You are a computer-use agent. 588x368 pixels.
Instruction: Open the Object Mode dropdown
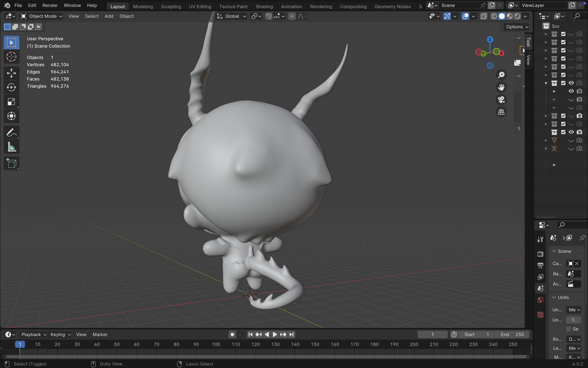41,16
